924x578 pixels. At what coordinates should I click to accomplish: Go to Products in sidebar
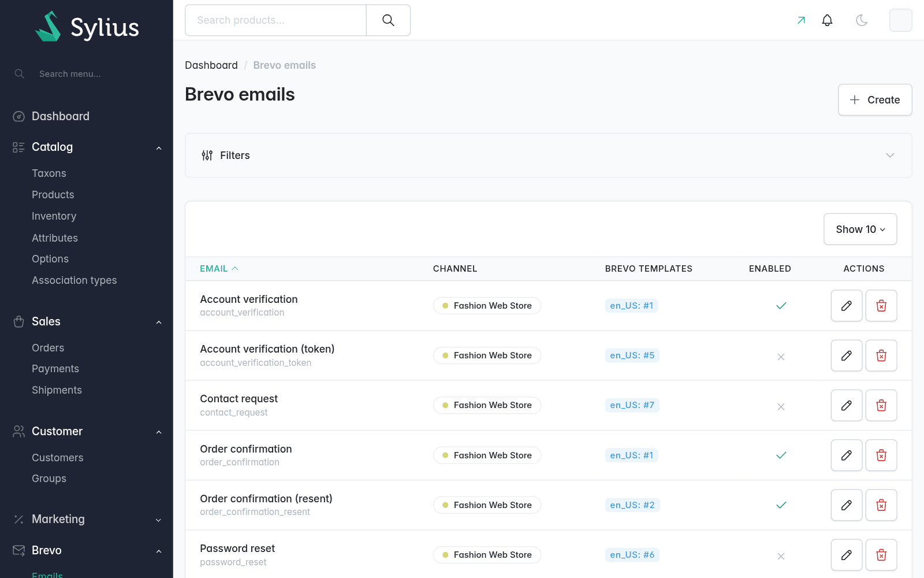pyautogui.click(x=53, y=195)
